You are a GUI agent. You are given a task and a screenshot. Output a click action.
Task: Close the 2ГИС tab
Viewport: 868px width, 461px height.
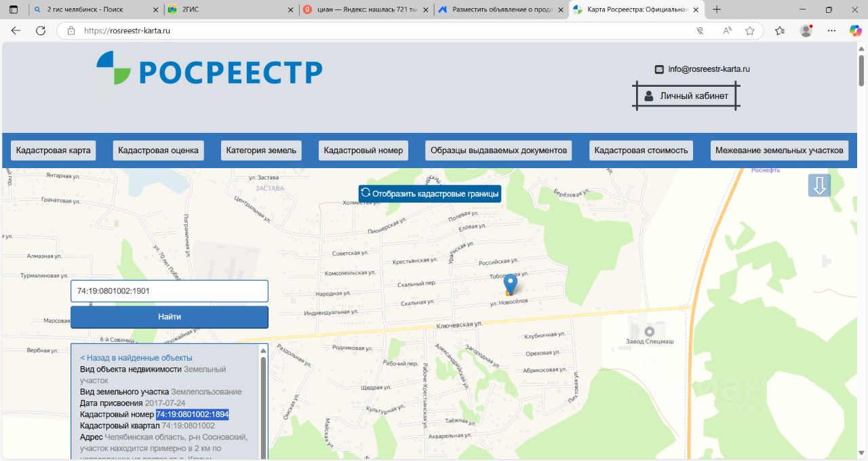click(x=290, y=9)
